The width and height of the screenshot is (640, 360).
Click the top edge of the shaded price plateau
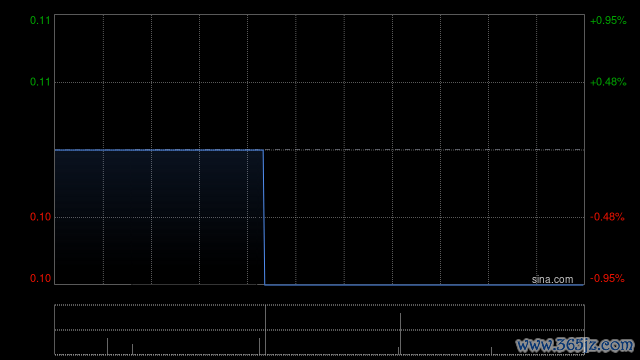click(x=159, y=150)
